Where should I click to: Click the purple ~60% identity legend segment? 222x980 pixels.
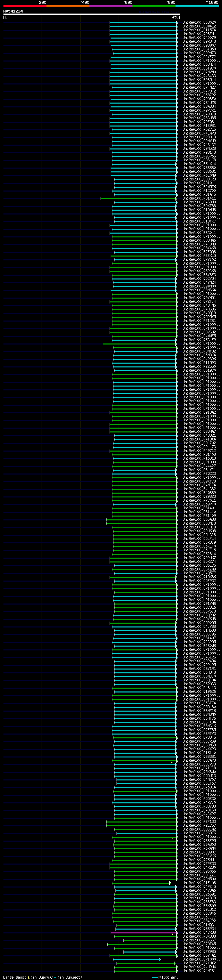(111, 6)
